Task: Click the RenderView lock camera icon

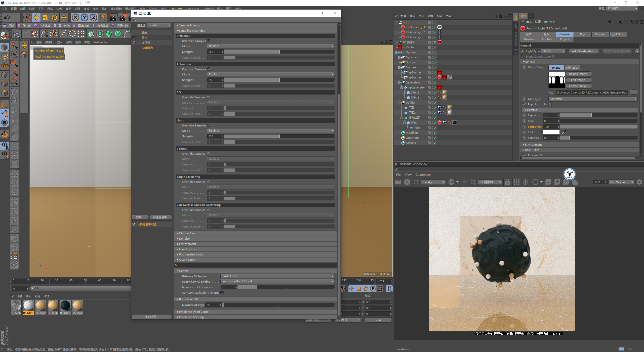Action: (507, 182)
